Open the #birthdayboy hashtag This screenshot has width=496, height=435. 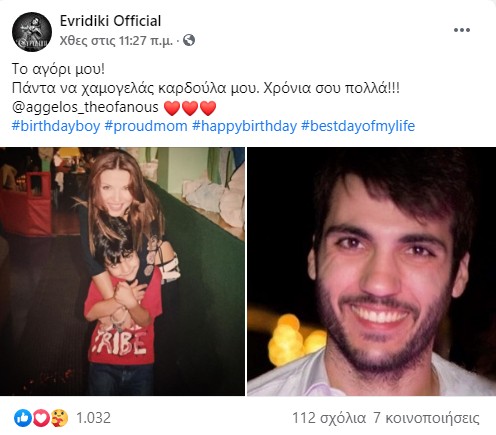[x=56, y=126]
